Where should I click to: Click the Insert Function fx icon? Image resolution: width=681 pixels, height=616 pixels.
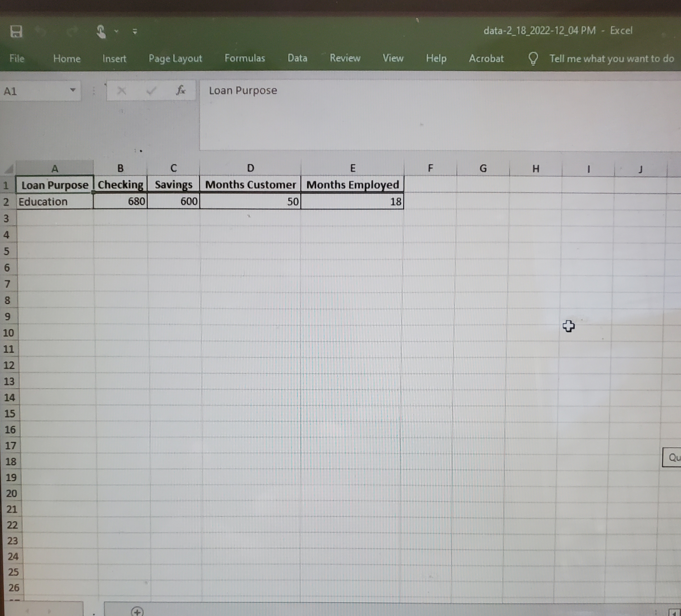click(181, 90)
